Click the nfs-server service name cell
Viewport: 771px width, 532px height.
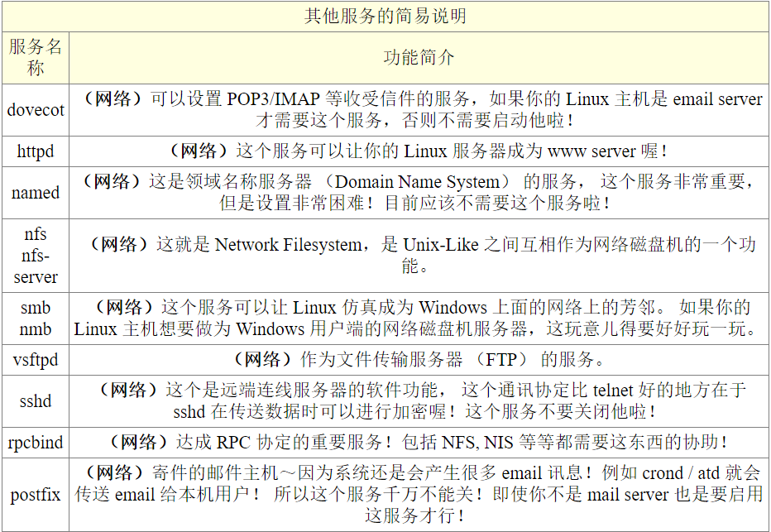36,256
